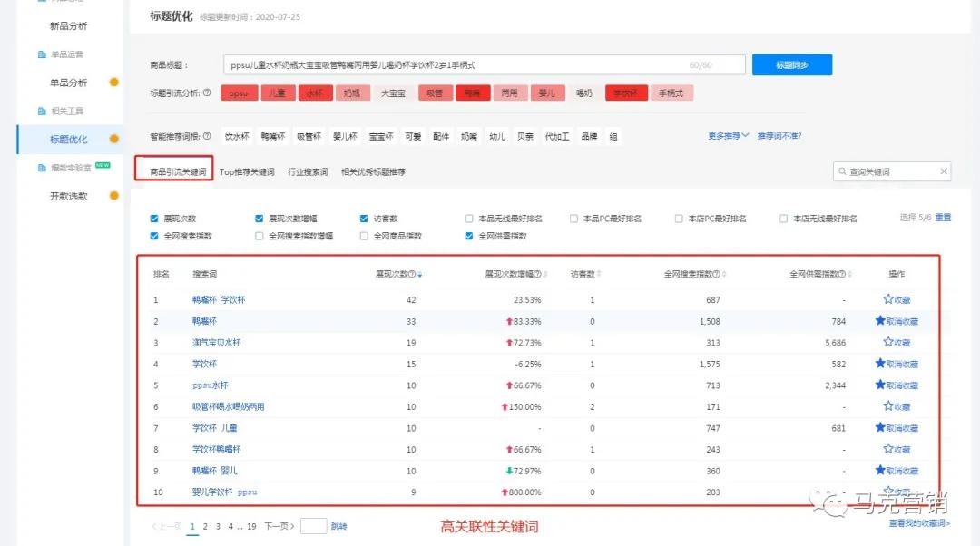Clear the keyword search box using the X icon
Image resolution: width=980 pixels, height=546 pixels.
click(944, 171)
